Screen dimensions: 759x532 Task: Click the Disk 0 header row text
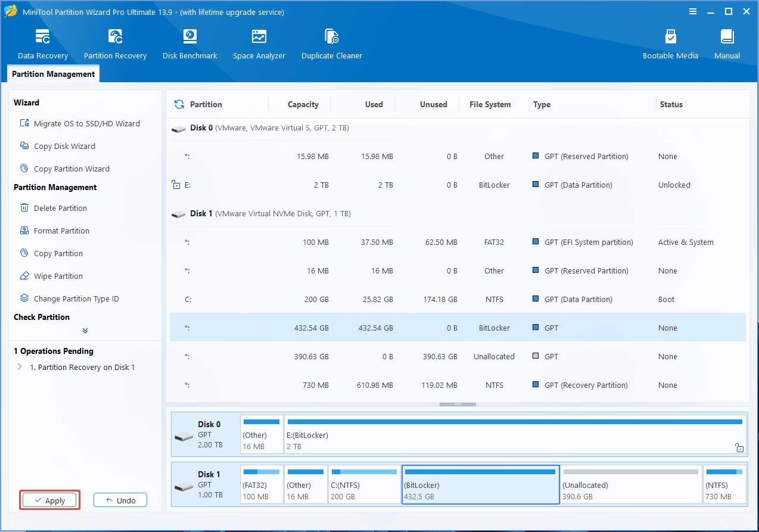point(269,128)
